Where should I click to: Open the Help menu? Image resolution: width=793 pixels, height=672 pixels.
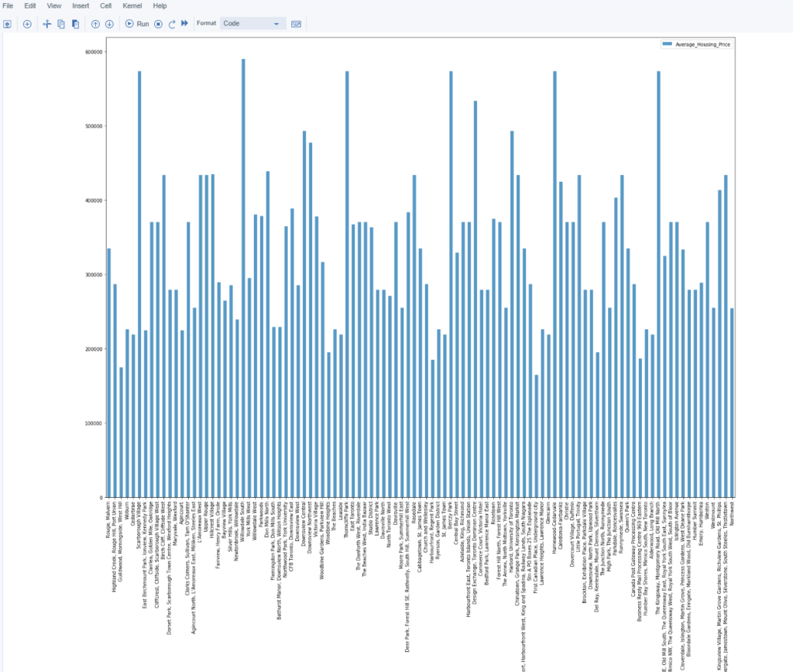pyautogui.click(x=160, y=5)
